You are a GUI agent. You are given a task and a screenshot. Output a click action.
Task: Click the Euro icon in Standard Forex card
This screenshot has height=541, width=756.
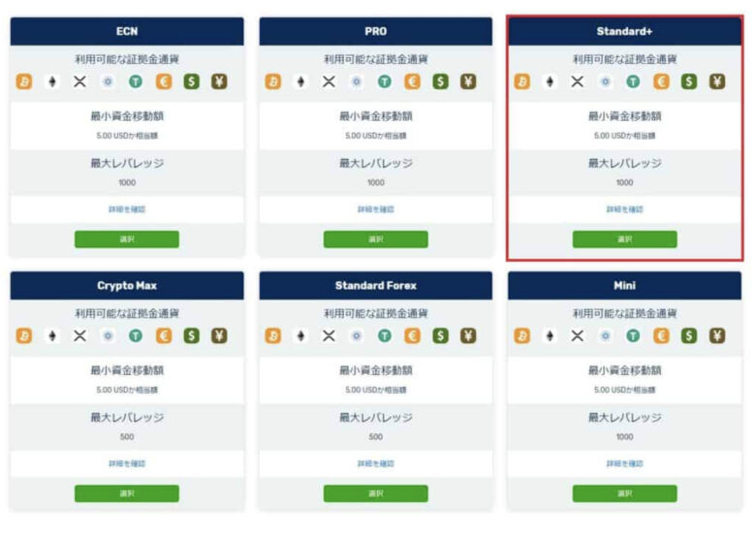(412, 335)
